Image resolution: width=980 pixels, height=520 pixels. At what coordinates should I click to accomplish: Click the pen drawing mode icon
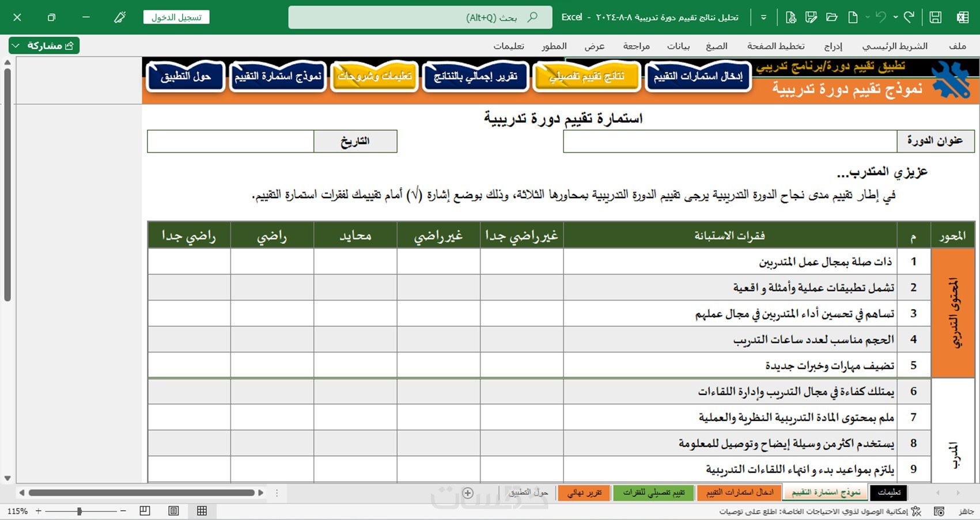click(120, 17)
